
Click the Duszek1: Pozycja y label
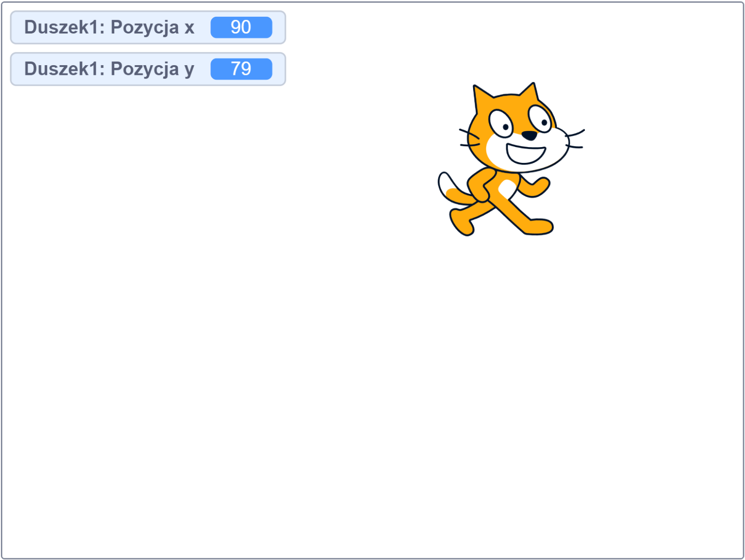point(109,69)
